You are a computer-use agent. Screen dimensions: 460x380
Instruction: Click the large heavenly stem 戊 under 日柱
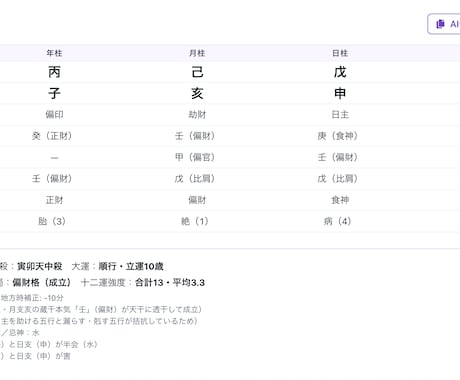coord(340,72)
